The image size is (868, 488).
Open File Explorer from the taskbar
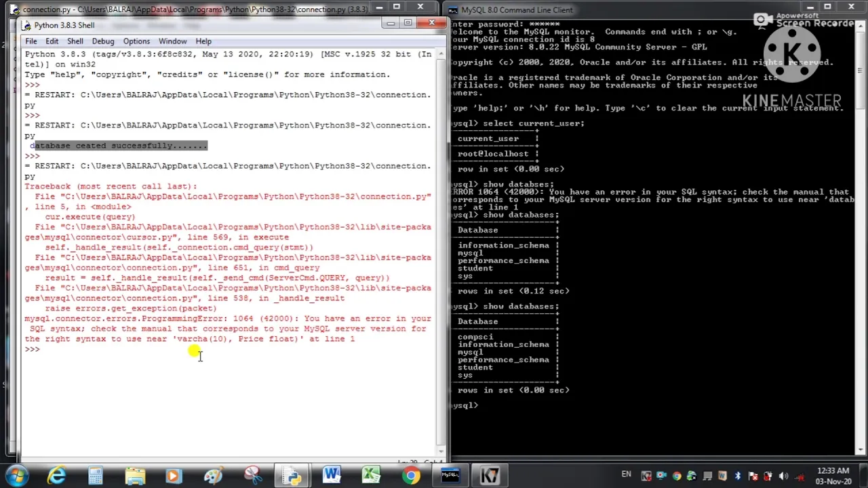(x=135, y=476)
